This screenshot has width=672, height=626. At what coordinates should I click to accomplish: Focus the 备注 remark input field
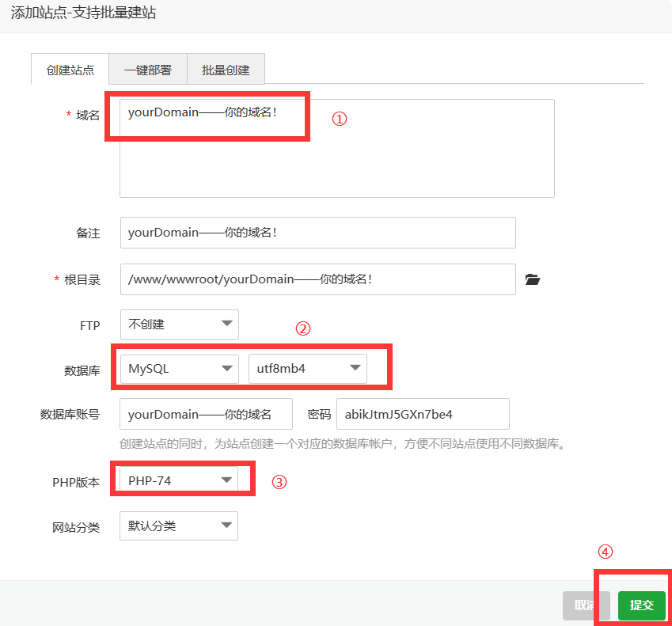[317, 233]
